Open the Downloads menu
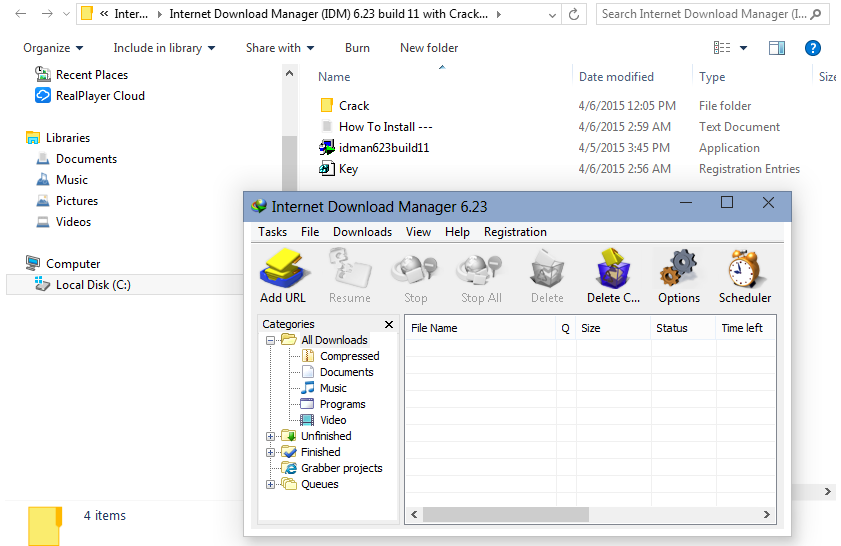Image resolution: width=841 pixels, height=546 pixels. (x=363, y=232)
